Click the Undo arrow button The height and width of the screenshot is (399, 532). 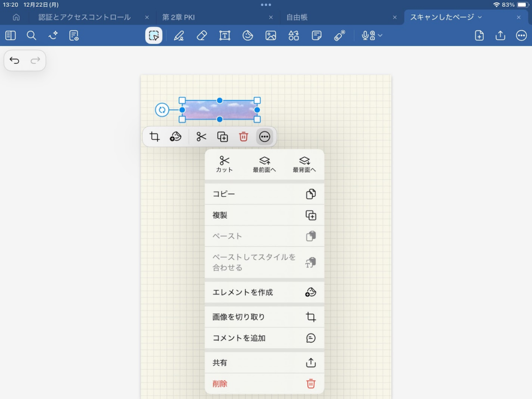[15, 61]
